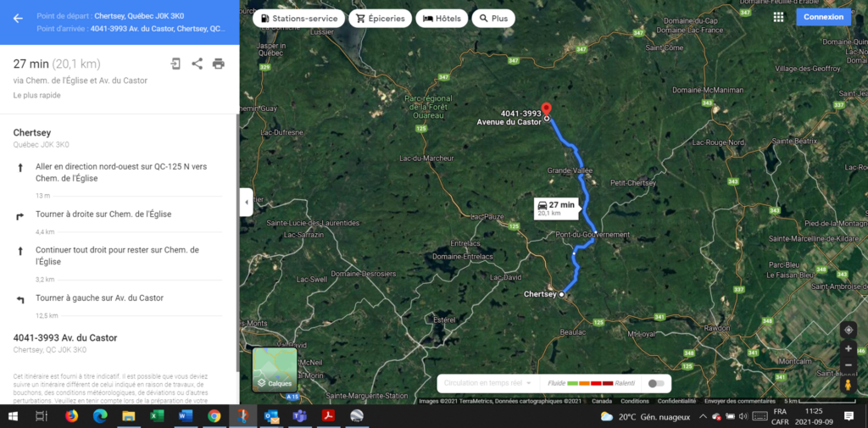This screenshot has height=428, width=868.
Task: Open the Calques layers thumbnail
Action: (x=275, y=370)
